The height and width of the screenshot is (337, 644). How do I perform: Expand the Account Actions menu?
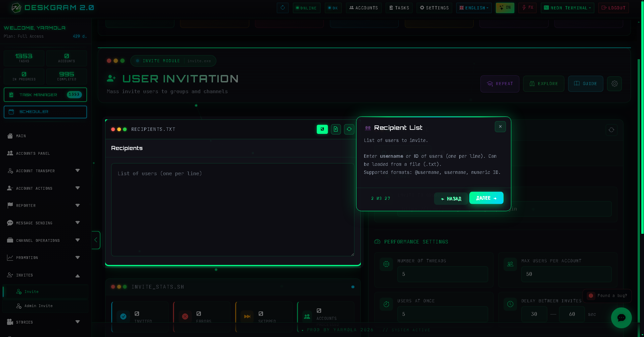tap(45, 188)
